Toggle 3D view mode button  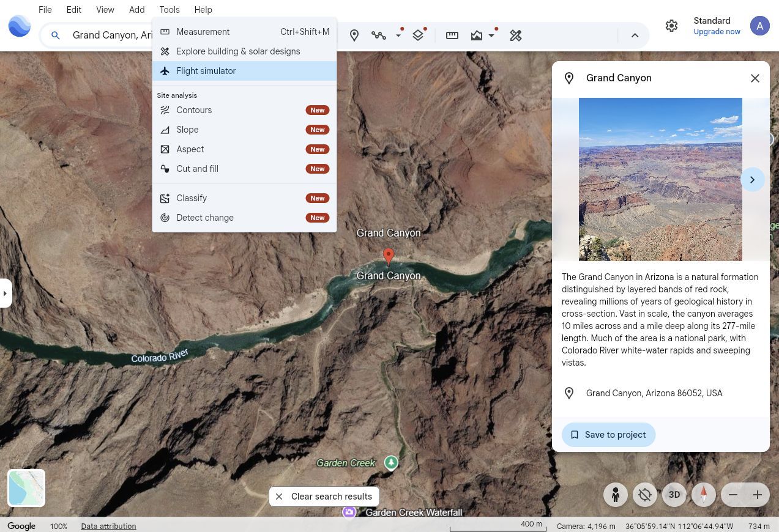pyautogui.click(x=674, y=495)
